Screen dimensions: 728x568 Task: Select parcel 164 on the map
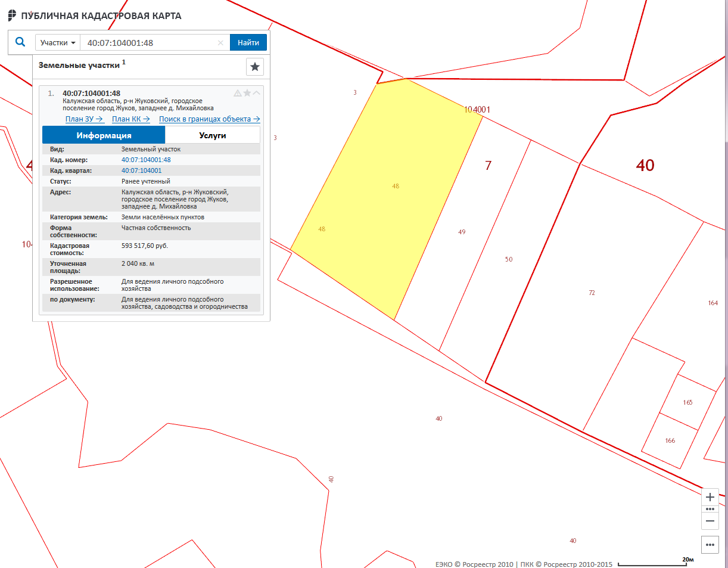point(713,303)
